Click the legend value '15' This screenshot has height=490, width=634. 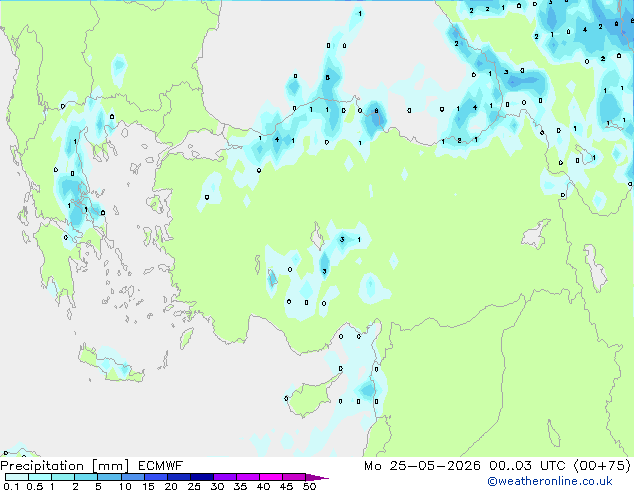(x=148, y=486)
